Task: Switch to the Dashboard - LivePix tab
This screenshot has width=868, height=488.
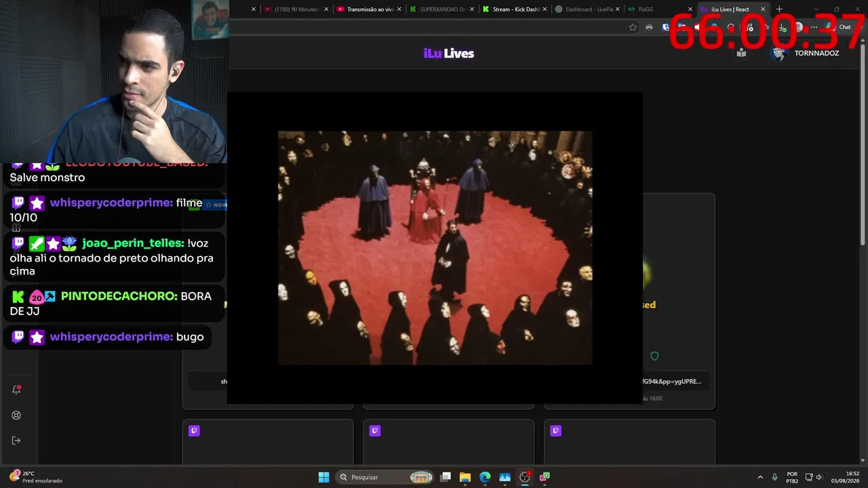Action: (x=586, y=9)
